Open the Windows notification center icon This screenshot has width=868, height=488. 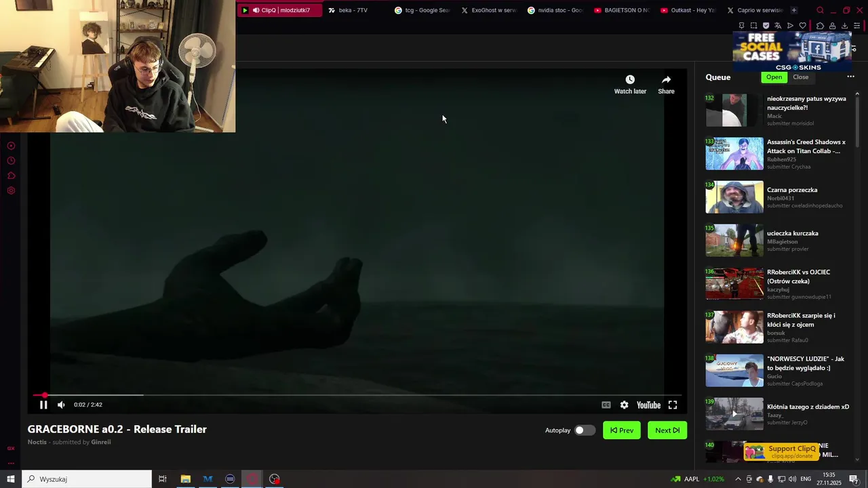pos(854,479)
